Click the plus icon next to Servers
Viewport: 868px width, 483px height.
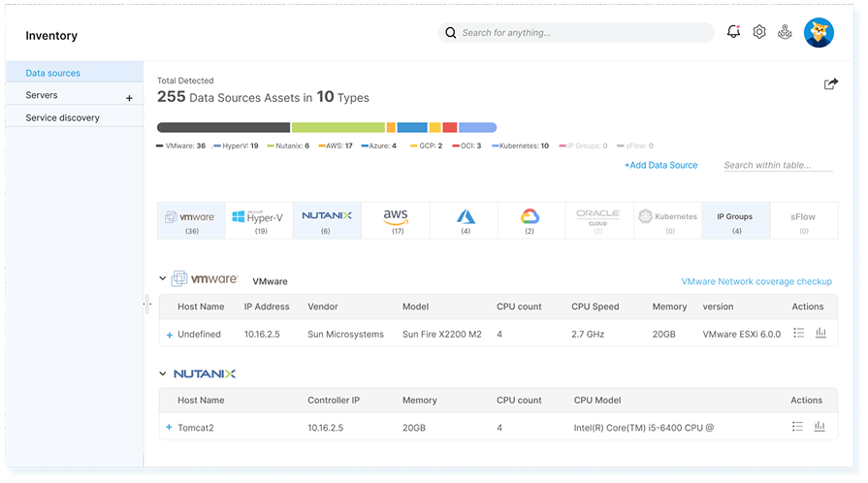click(129, 97)
